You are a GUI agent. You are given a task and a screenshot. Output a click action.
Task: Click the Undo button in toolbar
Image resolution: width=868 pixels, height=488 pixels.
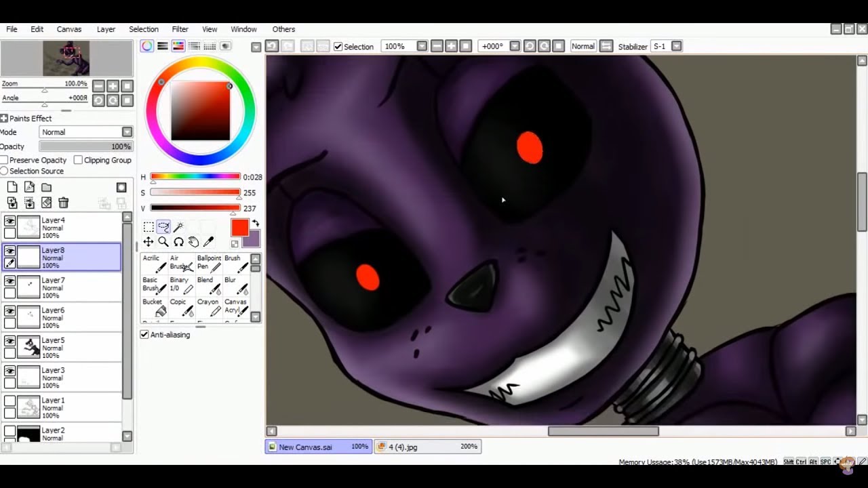[x=272, y=46]
